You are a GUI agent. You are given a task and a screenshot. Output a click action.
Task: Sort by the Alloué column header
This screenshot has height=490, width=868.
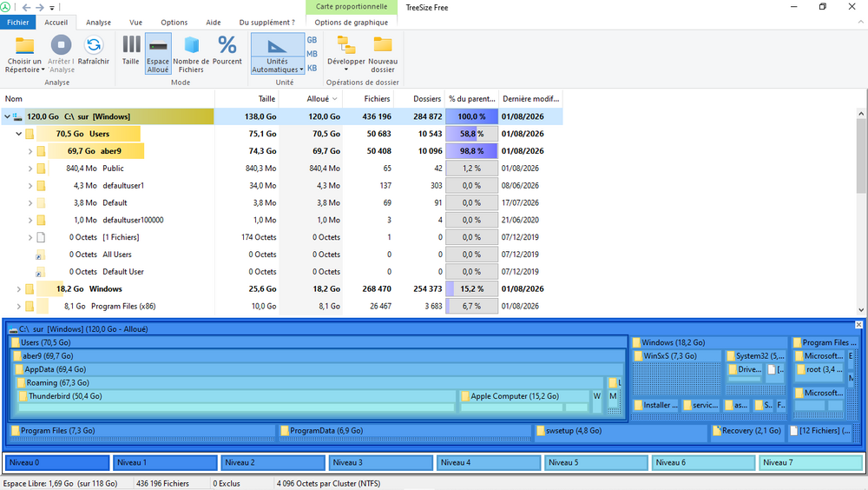(x=311, y=99)
